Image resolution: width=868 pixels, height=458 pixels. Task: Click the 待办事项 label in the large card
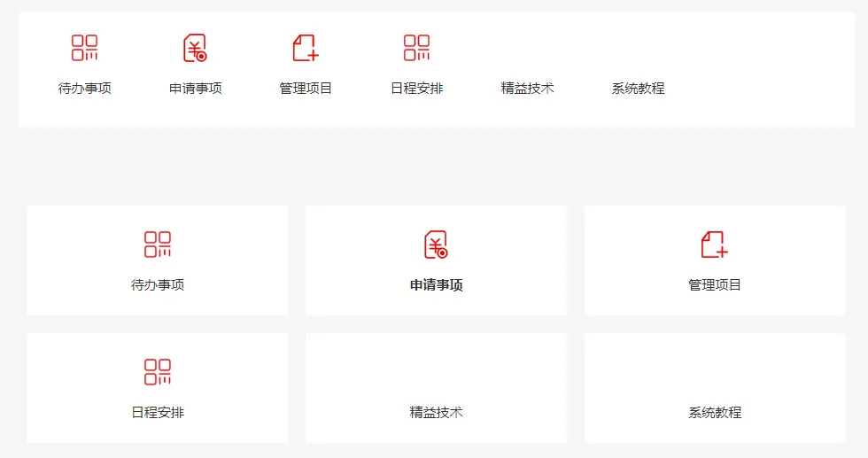(158, 285)
